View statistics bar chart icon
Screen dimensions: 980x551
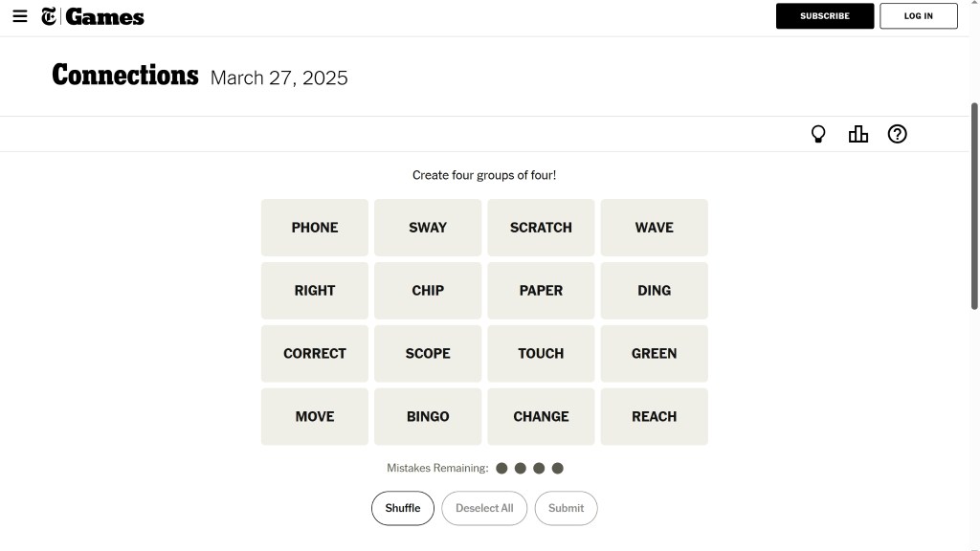pos(857,134)
